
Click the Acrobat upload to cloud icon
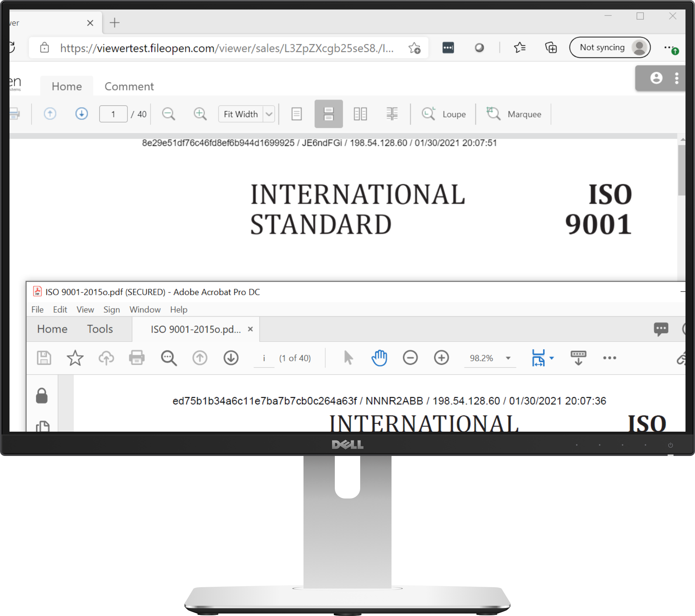(x=106, y=358)
